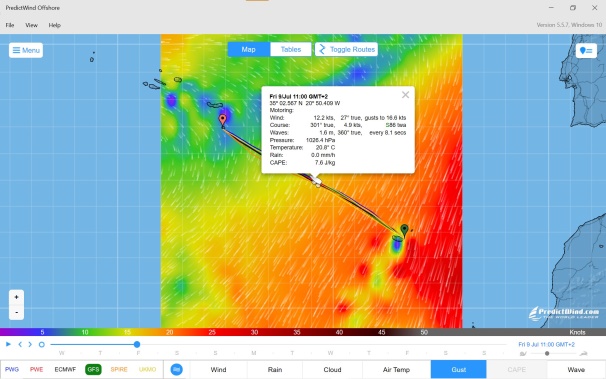Zoom in the map with plus
606x379 pixels.
pos(16,297)
